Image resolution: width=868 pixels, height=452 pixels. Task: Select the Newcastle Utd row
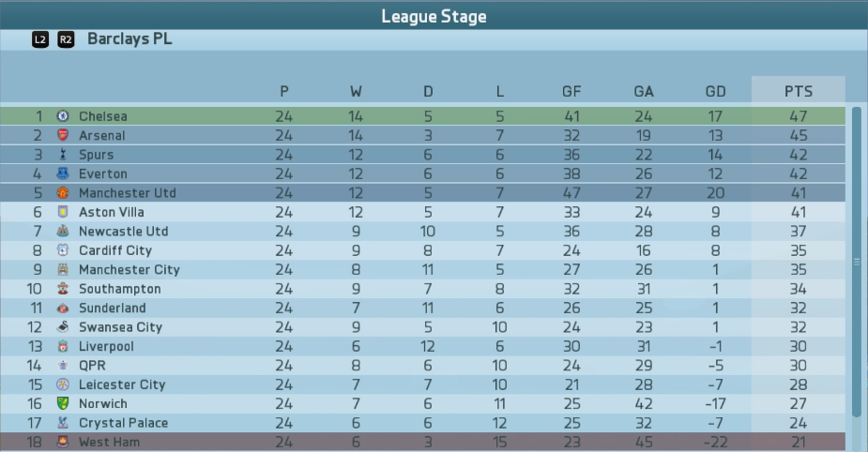(x=423, y=232)
